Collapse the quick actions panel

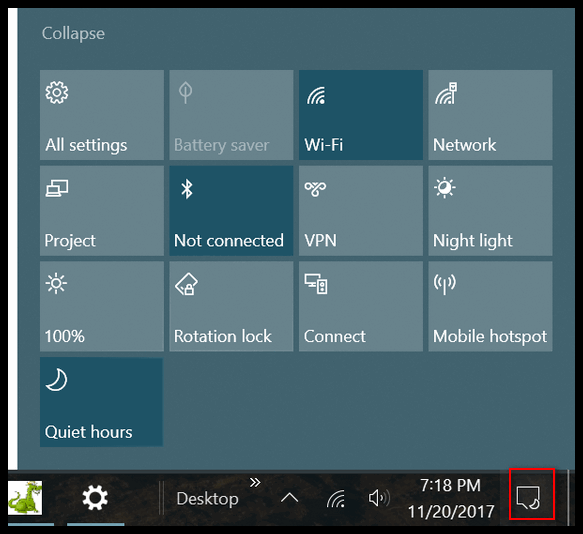click(x=73, y=34)
